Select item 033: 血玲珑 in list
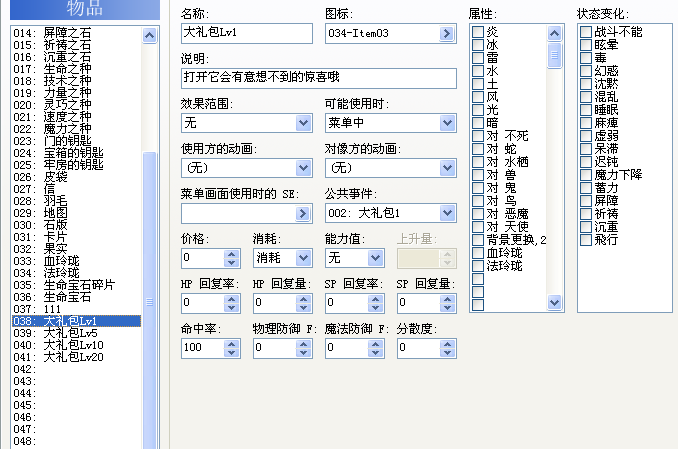The height and width of the screenshot is (449, 678). pos(77,261)
